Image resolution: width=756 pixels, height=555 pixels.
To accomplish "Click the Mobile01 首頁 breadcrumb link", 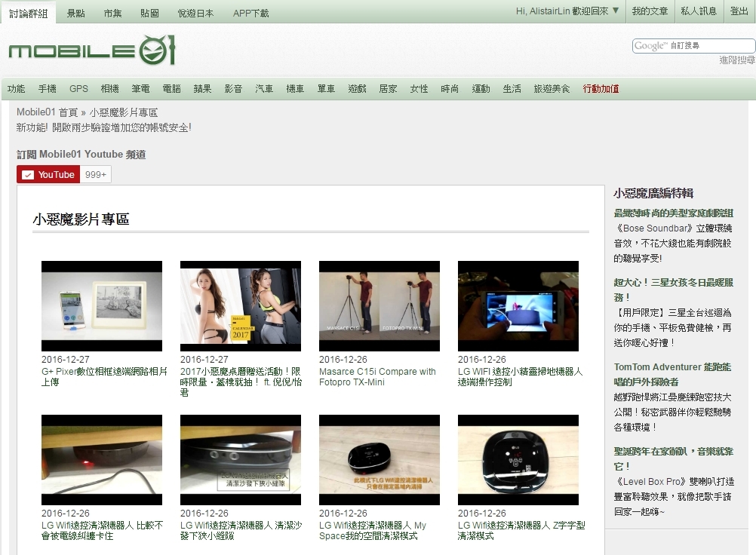I will (x=47, y=112).
